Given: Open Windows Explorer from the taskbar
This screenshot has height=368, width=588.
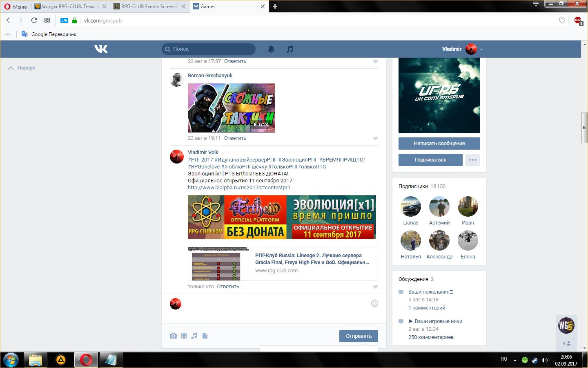Looking at the screenshot, I should click(x=36, y=360).
